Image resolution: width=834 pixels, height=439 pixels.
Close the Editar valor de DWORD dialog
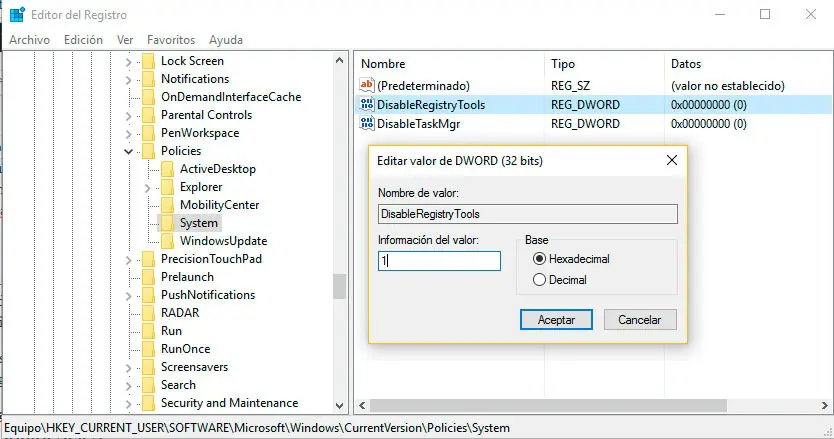coord(672,160)
